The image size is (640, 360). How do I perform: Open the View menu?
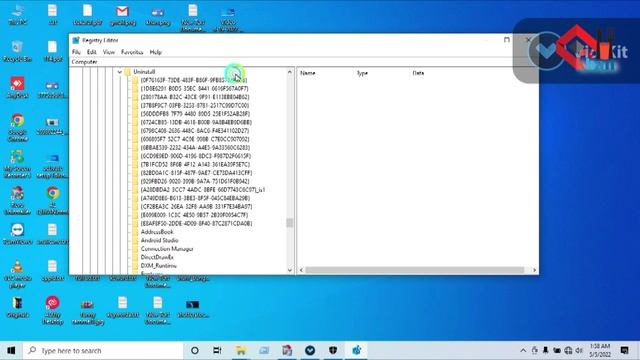[109, 52]
